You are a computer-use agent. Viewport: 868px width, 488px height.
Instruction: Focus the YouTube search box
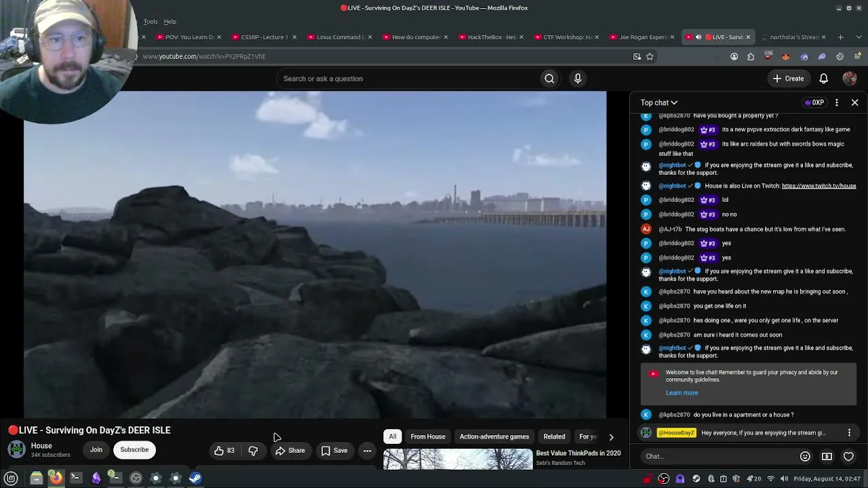(407, 79)
